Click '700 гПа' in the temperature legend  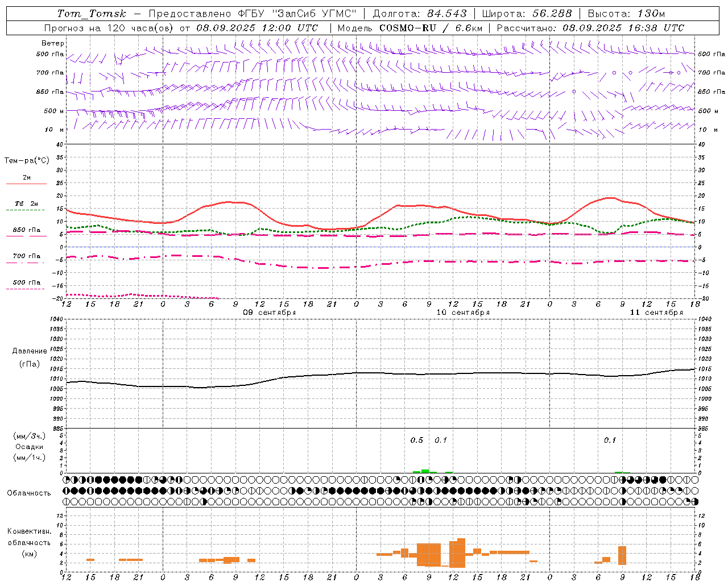coord(27,256)
